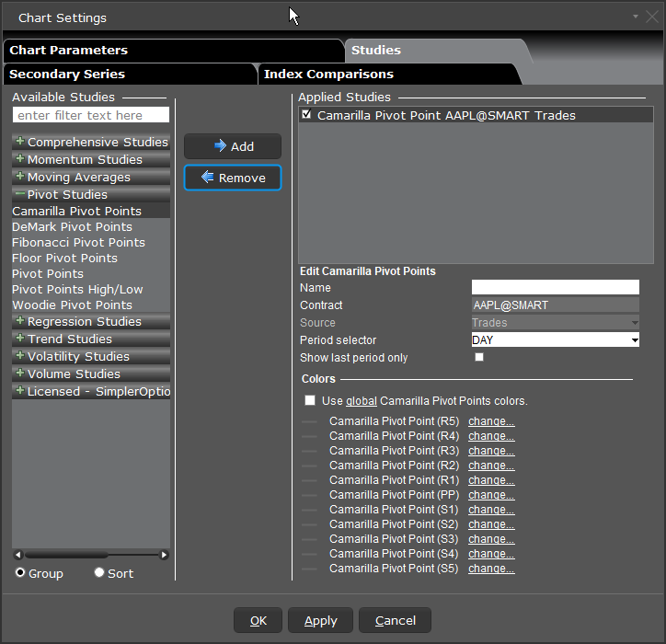Select the plain Pivot Points study
Viewport: 666px width, 644px height.
(91, 273)
